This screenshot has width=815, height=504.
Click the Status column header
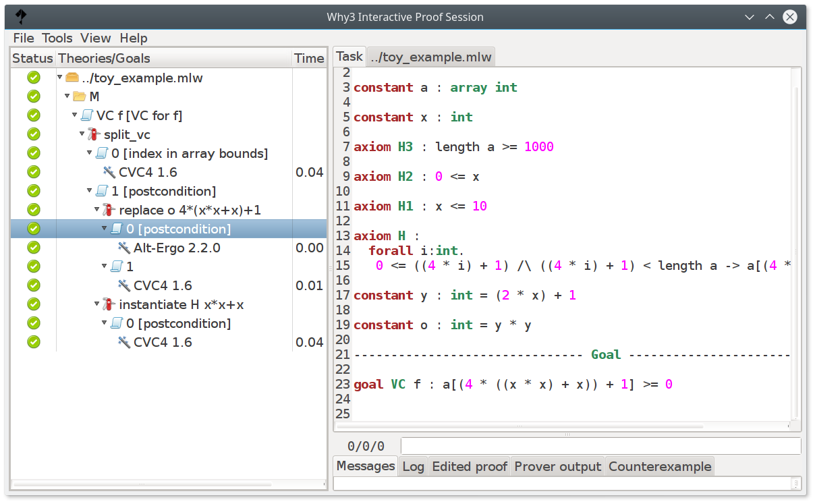32,59
